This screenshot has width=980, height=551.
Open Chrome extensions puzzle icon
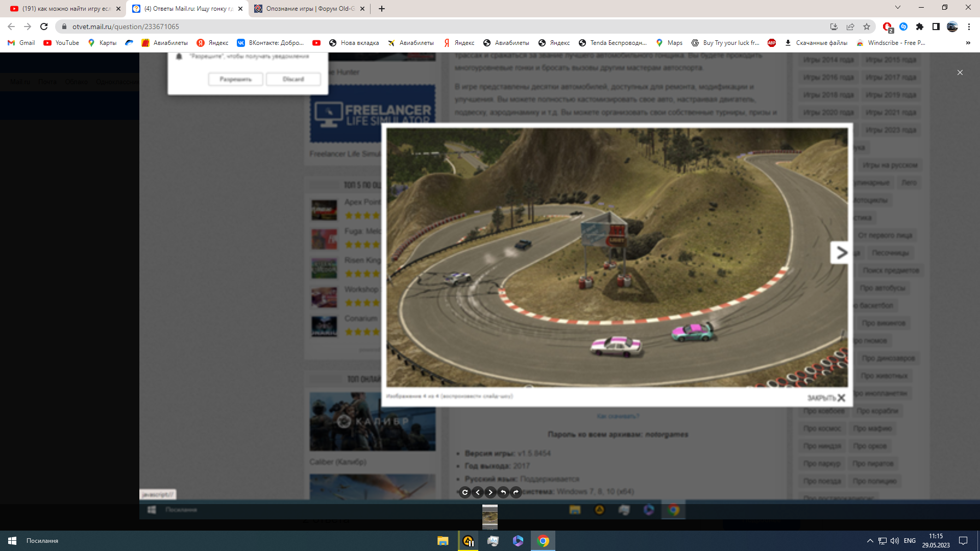coord(920,27)
